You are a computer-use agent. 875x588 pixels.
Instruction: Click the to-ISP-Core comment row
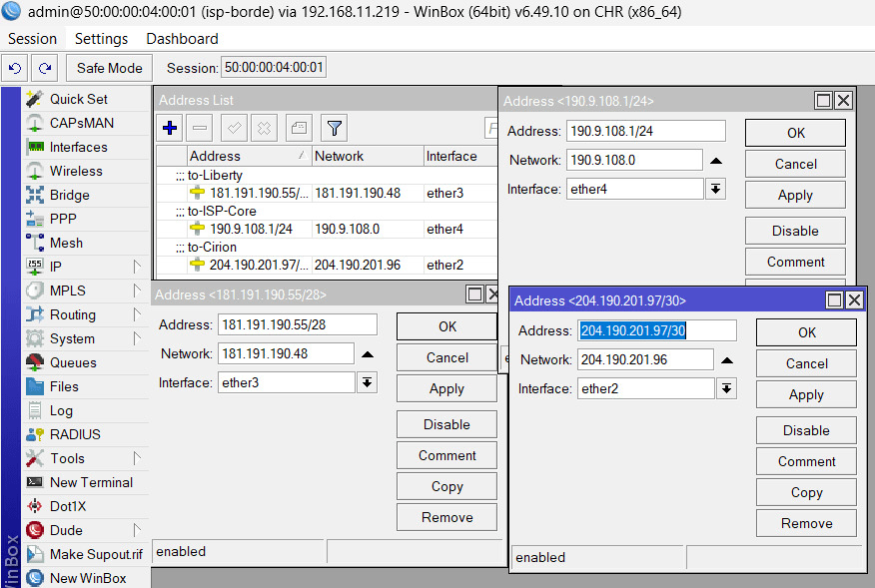pyautogui.click(x=327, y=211)
